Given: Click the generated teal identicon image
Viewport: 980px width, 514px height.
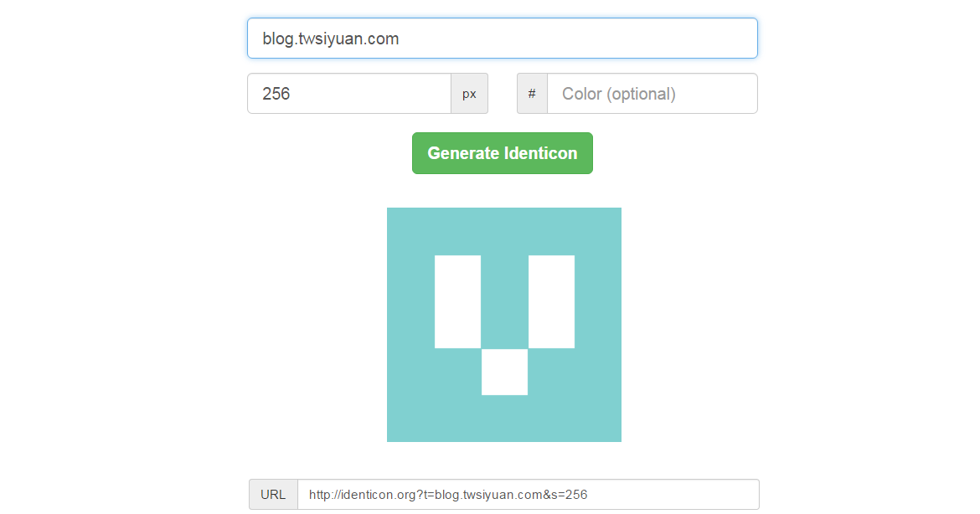Looking at the screenshot, I should tap(503, 324).
